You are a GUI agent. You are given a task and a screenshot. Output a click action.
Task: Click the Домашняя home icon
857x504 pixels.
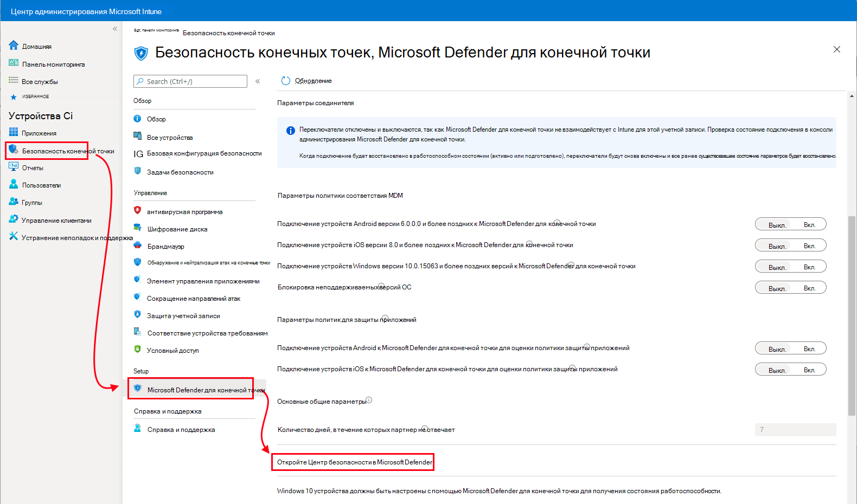pyautogui.click(x=14, y=46)
